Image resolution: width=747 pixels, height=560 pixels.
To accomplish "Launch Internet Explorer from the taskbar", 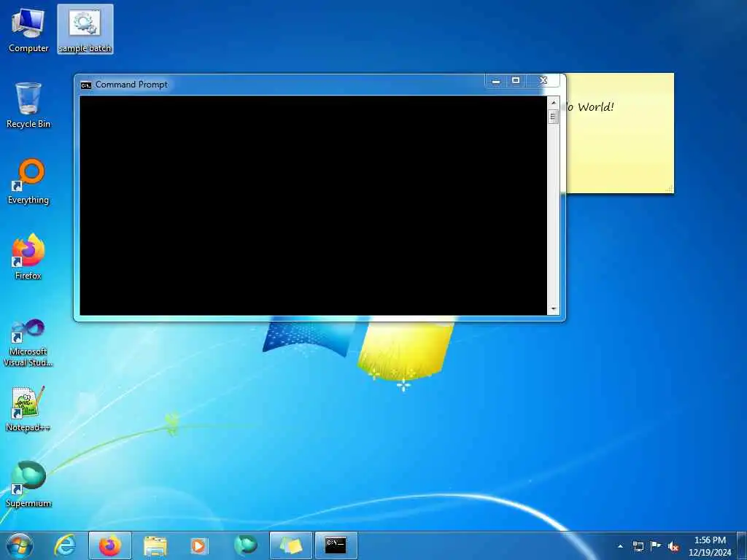I will pos(65,545).
